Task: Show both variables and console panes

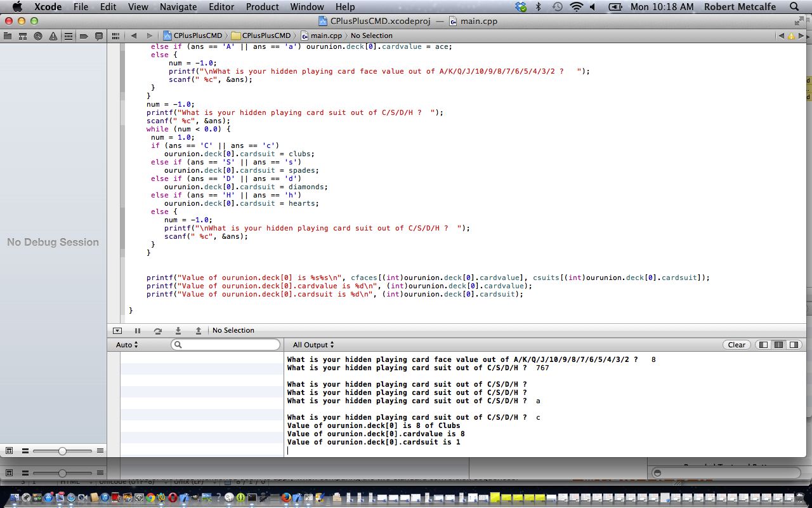Action: point(778,345)
